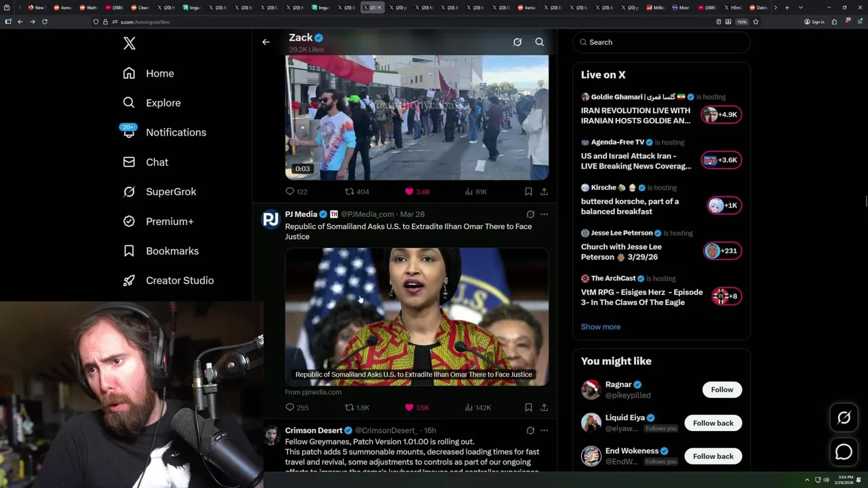The height and width of the screenshot is (488, 868).
Task: Open Premium+ in the sidebar
Action: coord(158,221)
